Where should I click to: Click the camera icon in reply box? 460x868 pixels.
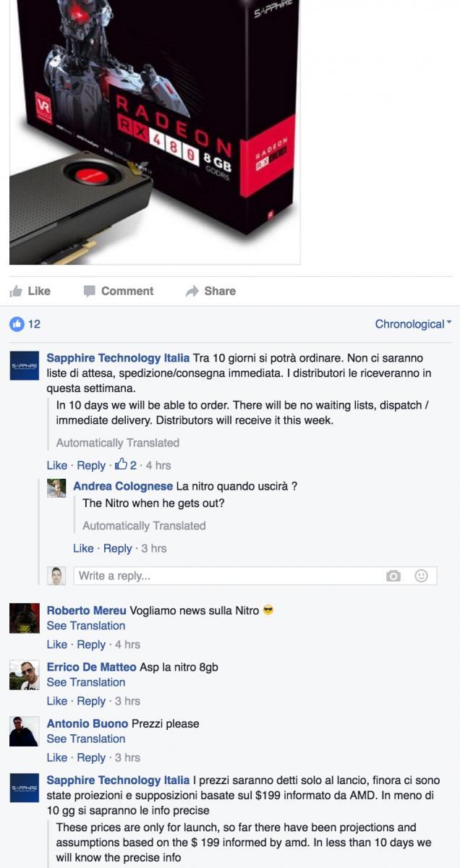pyautogui.click(x=393, y=576)
